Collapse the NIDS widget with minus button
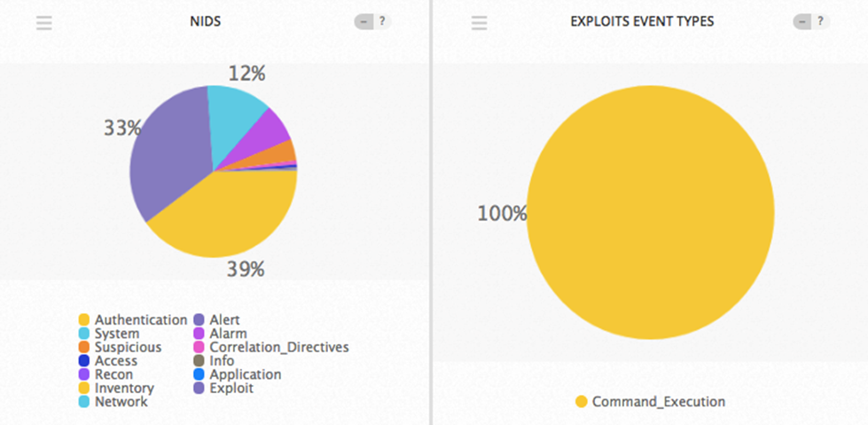The width and height of the screenshot is (868, 425). click(364, 21)
